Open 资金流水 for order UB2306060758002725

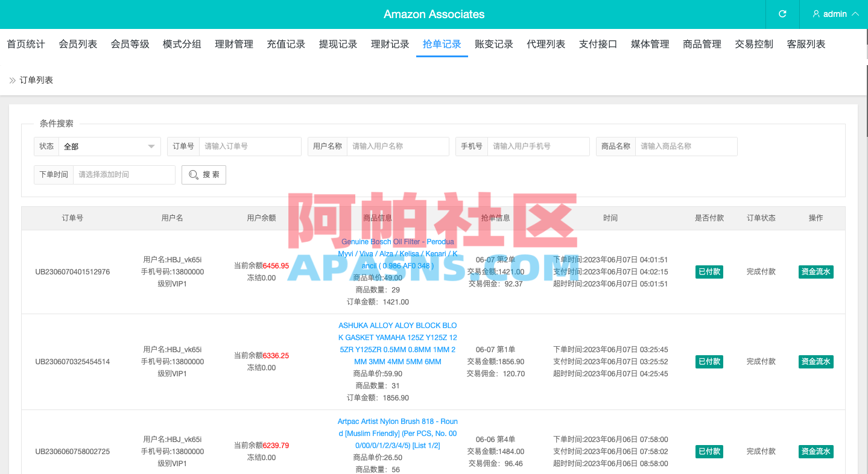click(816, 452)
